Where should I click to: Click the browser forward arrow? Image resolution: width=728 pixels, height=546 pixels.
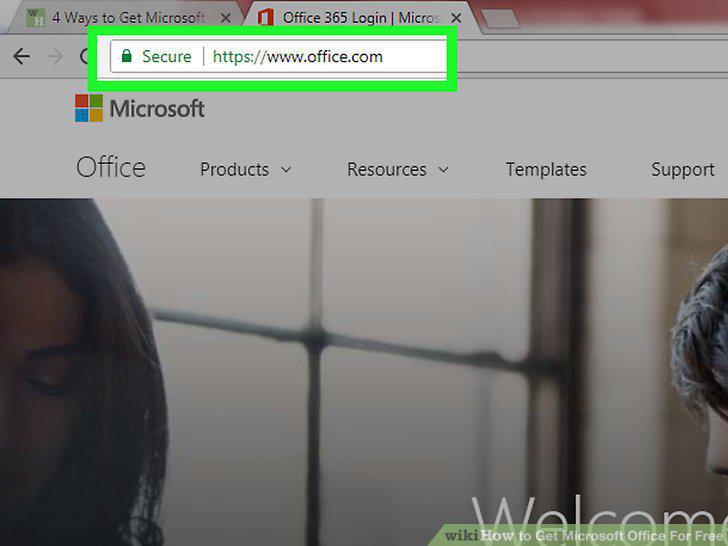(x=54, y=57)
